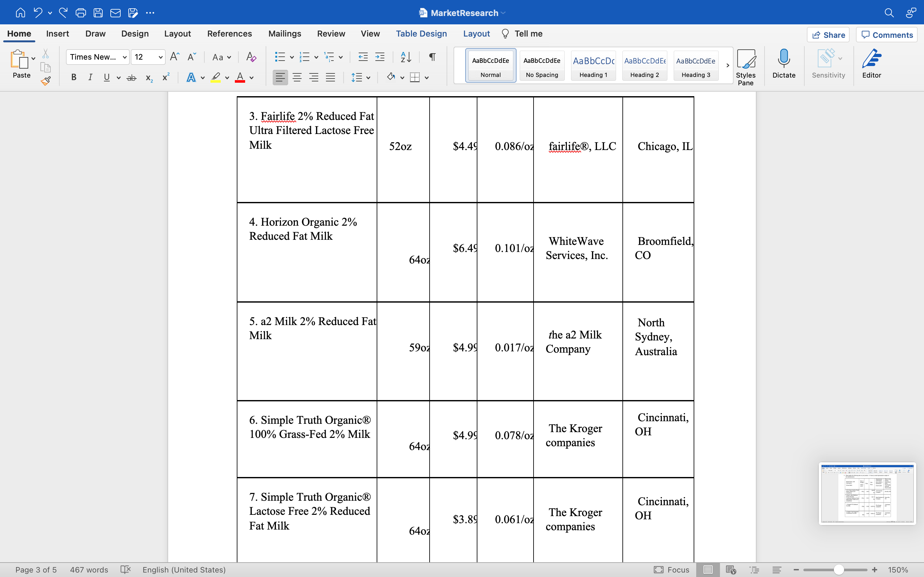Viewport: 924px width, 577px height.
Task: Click the Format Painter brush icon
Action: 46,80
